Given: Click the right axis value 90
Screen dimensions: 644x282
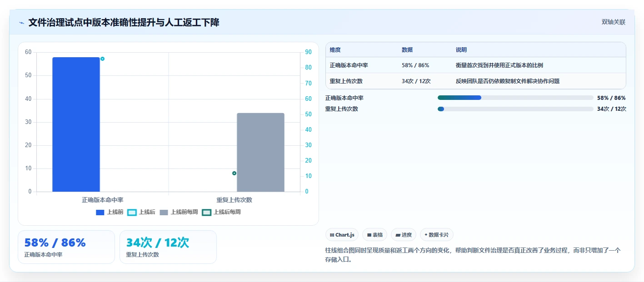Looking at the screenshot, I should pos(308,52).
